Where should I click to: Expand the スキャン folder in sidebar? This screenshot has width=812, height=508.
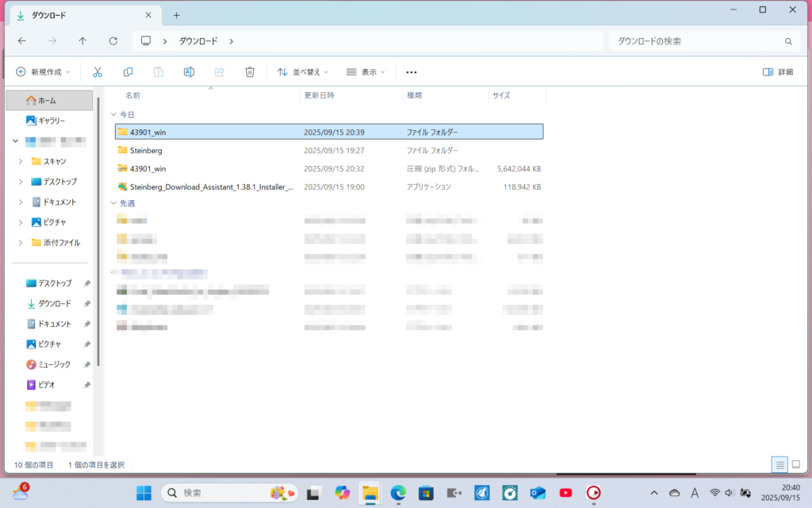pyautogui.click(x=21, y=161)
